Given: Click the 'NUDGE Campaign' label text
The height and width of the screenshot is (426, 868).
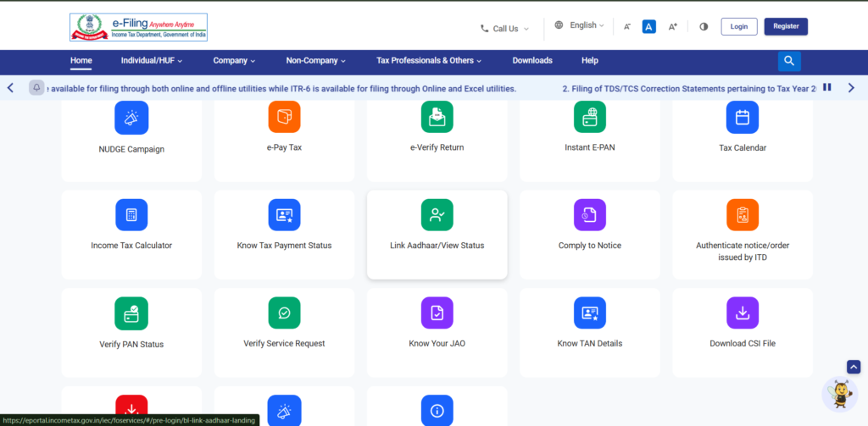Looking at the screenshot, I should pos(131,149).
